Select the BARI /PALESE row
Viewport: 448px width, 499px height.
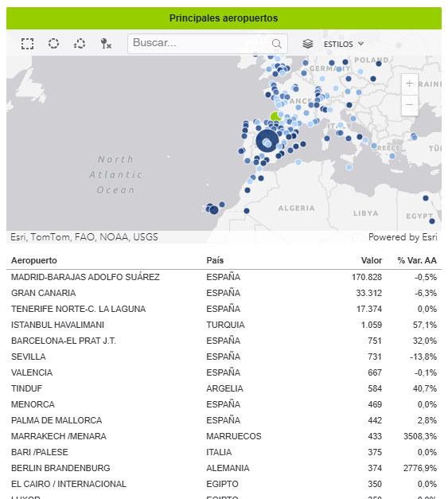click(224, 452)
